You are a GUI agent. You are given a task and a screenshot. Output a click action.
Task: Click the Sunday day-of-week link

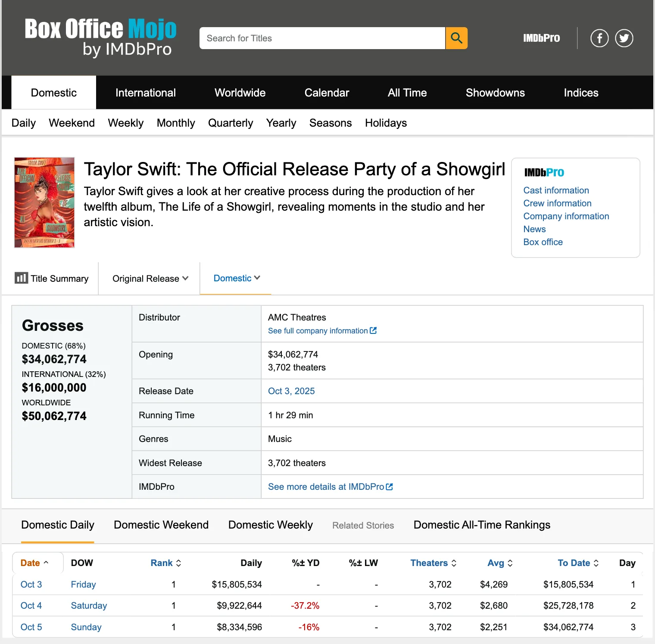tap(86, 627)
